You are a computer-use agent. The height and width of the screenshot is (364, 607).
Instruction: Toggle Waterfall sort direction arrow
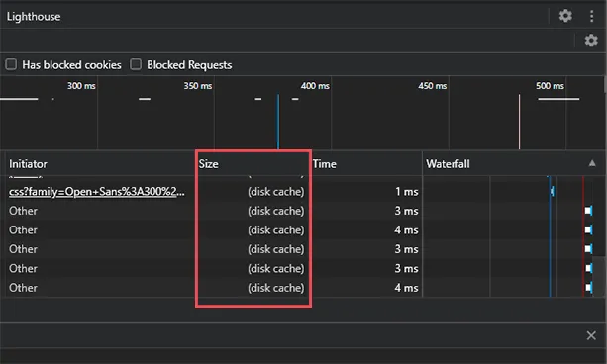click(592, 163)
